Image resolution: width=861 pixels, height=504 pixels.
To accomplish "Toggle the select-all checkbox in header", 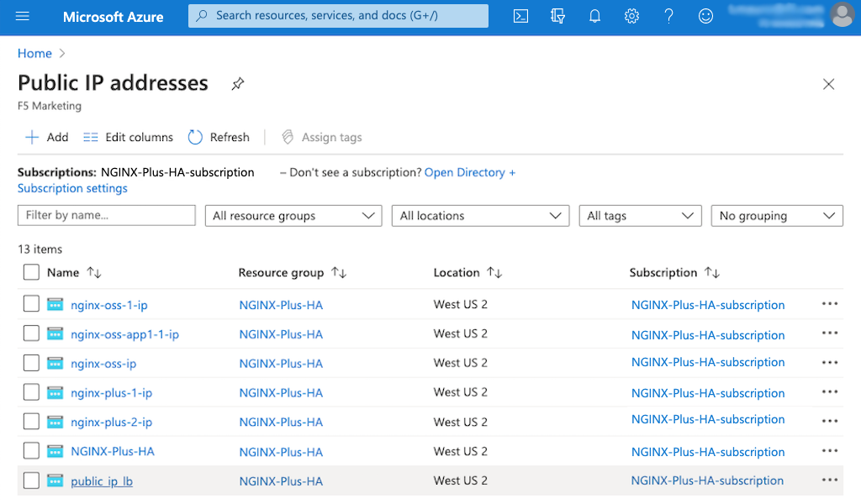I will (31, 272).
